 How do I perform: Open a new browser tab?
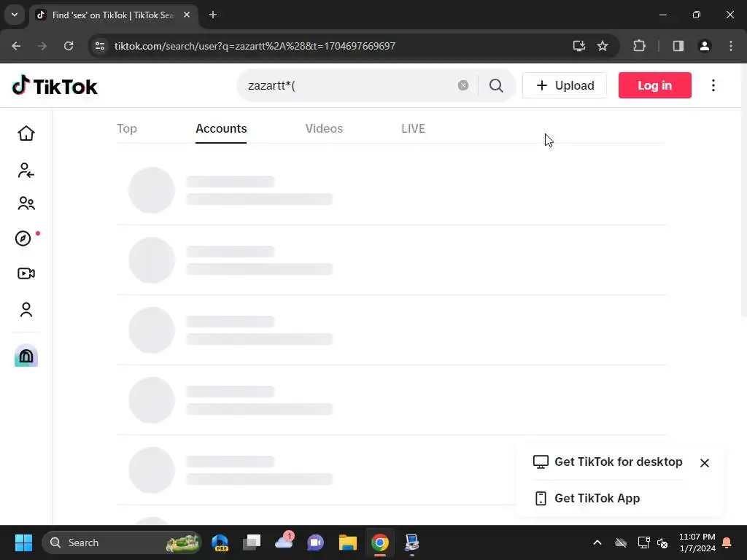point(213,15)
